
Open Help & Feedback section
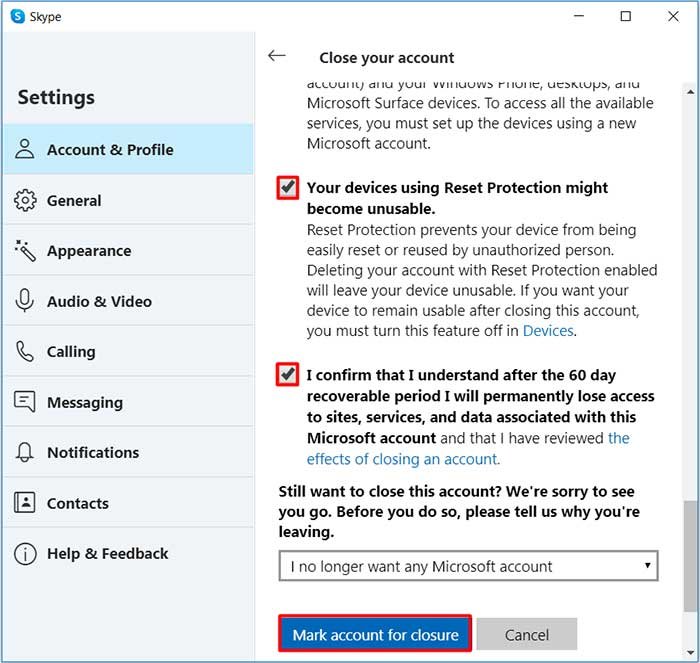click(128, 554)
